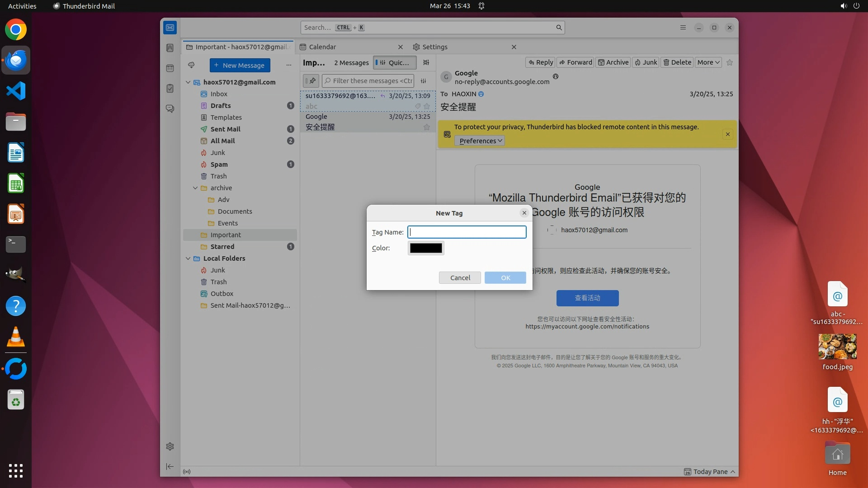This screenshot has height=488, width=868.
Task: Open the Address Book sidebar icon
Action: [x=170, y=48]
